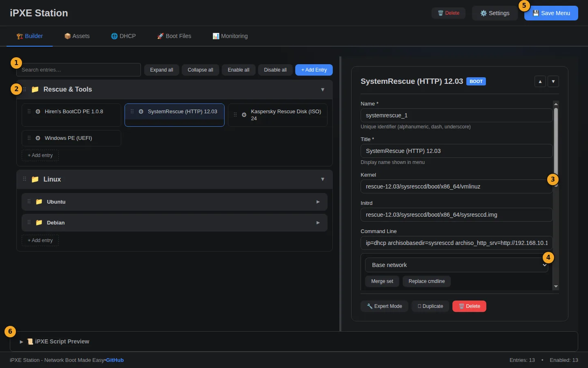
Task: Click the BOOT badge
Action: coord(476,81)
